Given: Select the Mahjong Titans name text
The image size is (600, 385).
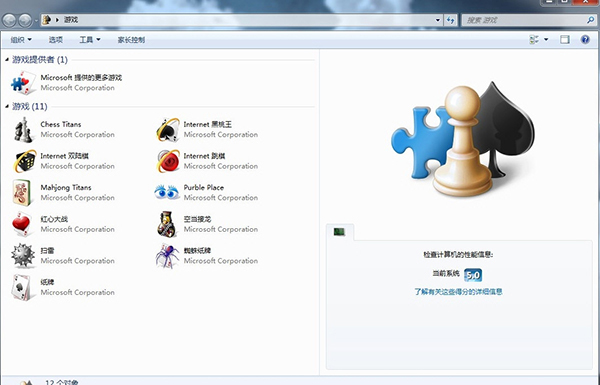Looking at the screenshot, I should click(x=66, y=188).
